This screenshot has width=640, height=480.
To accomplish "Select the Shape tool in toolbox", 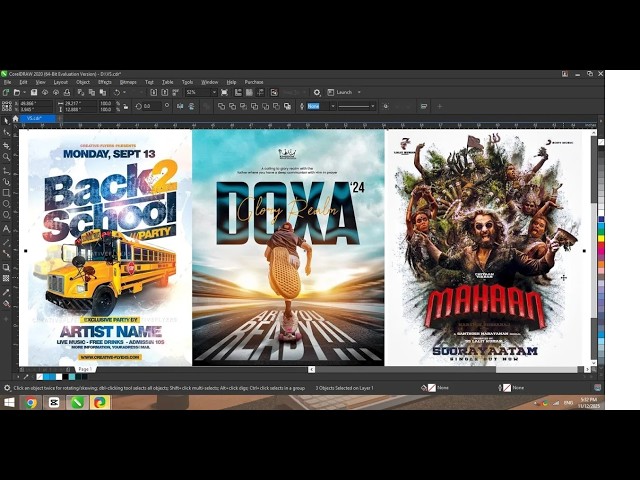I will tap(6, 133).
